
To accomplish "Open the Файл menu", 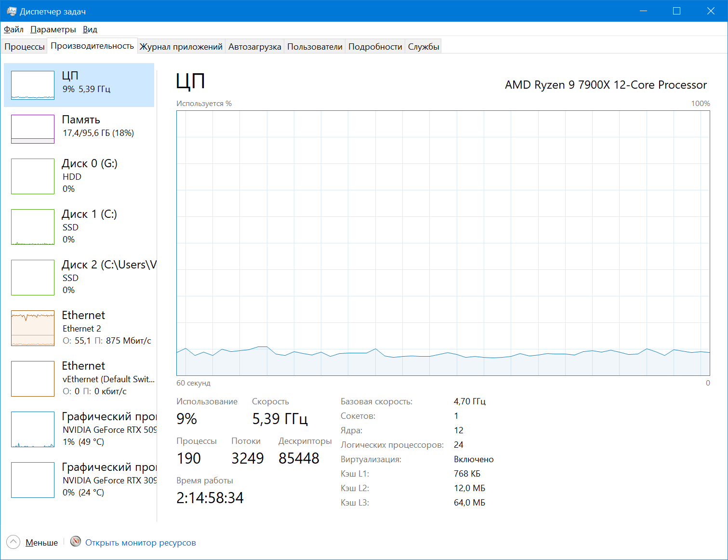I will click(13, 29).
